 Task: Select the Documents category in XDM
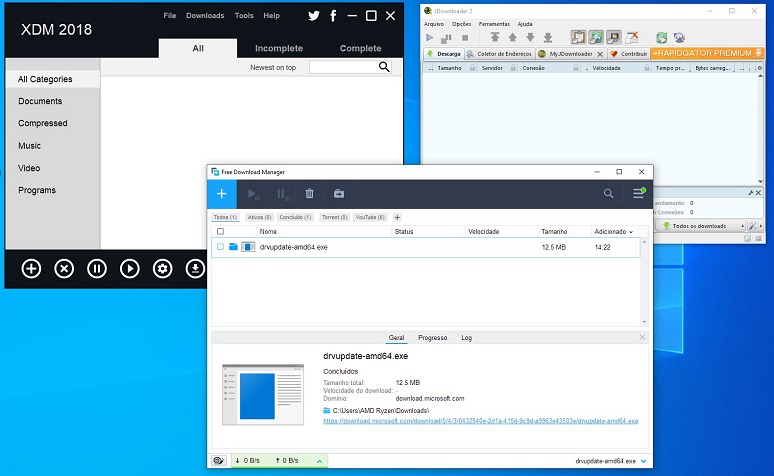(53, 101)
